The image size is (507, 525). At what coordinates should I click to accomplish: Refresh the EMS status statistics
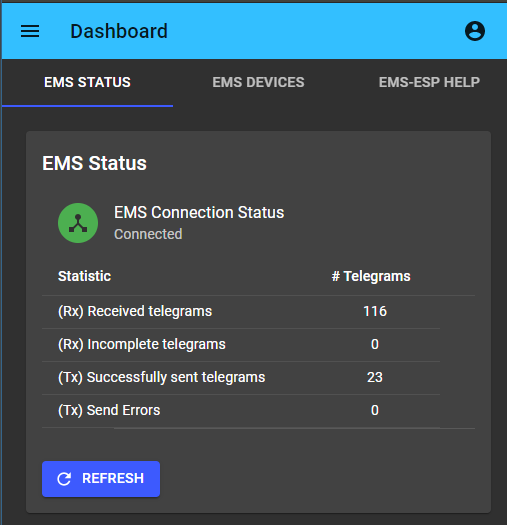pos(101,479)
